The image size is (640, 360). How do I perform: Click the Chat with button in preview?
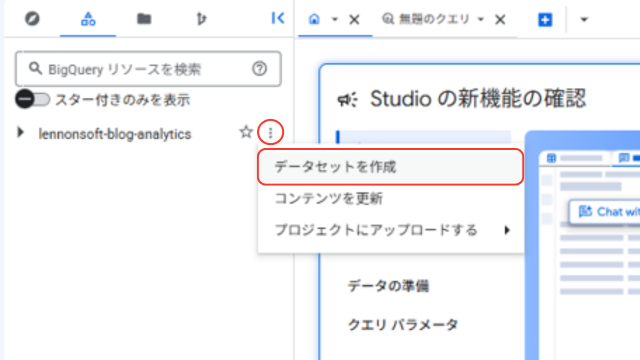pyautogui.click(x=605, y=212)
